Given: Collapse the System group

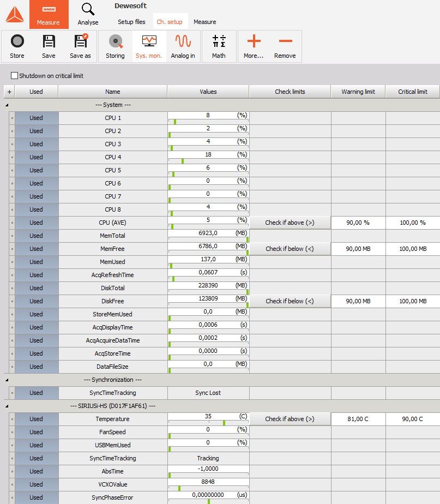Looking at the screenshot, I should pyautogui.click(x=7, y=105).
